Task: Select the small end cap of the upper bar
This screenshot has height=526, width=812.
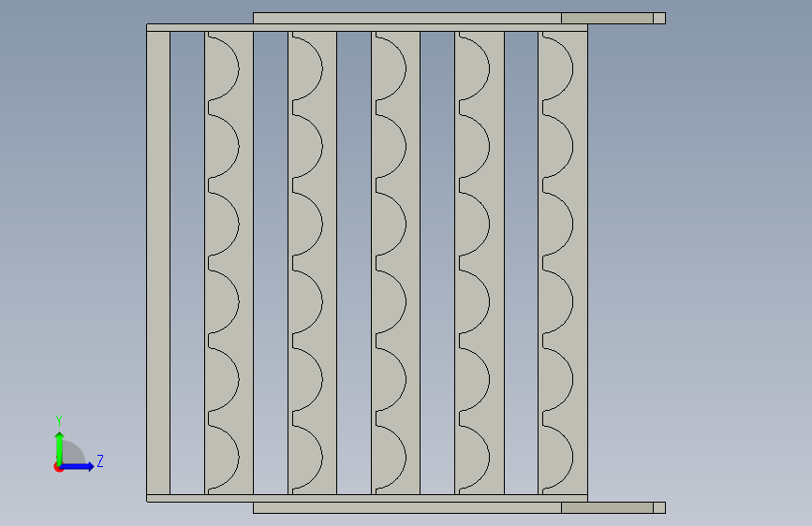Action: (659, 19)
